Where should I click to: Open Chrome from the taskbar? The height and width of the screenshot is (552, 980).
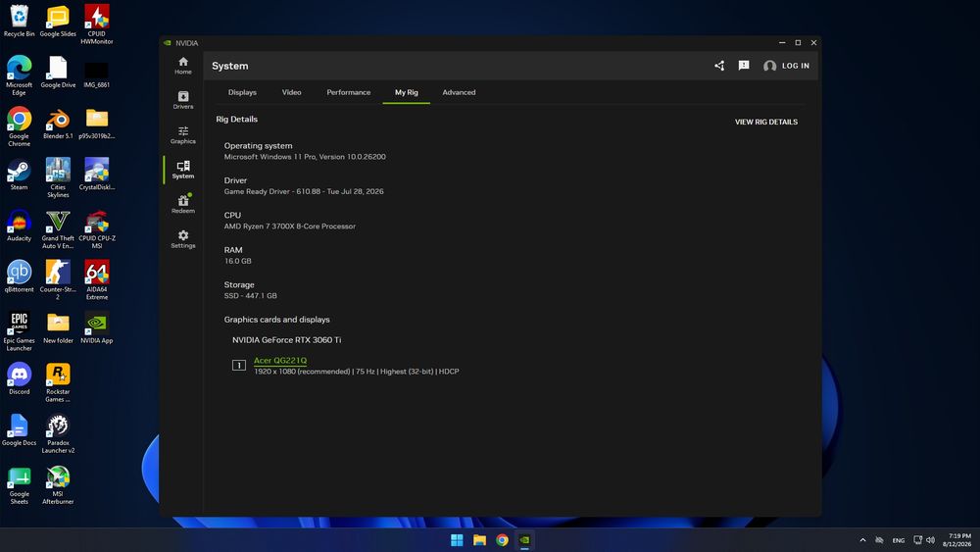pyautogui.click(x=502, y=540)
